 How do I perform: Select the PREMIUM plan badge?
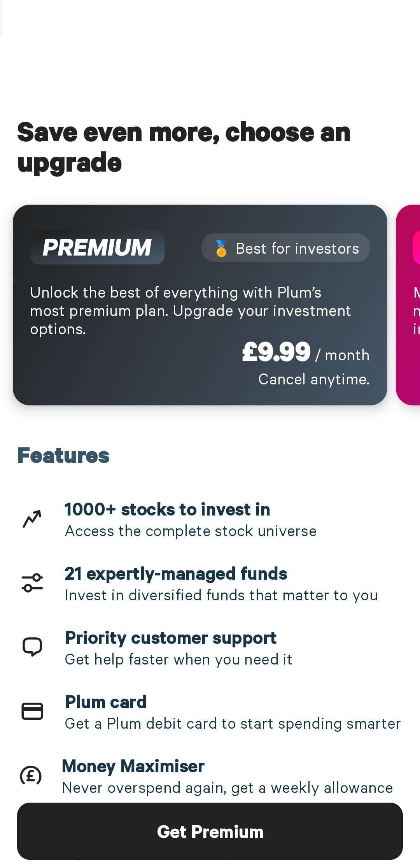click(x=97, y=247)
